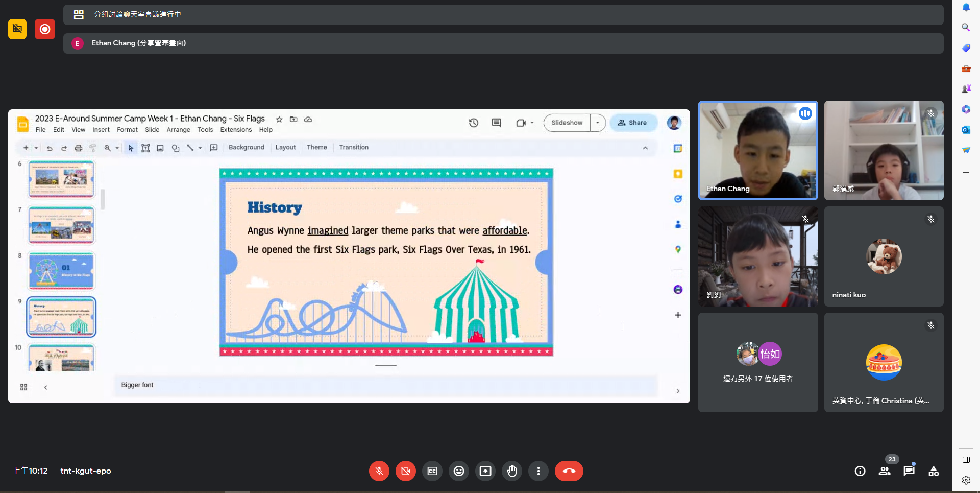This screenshot has width=980, height=493.
Task: Click the Shape tool icon
Action: tap(176, 148)
